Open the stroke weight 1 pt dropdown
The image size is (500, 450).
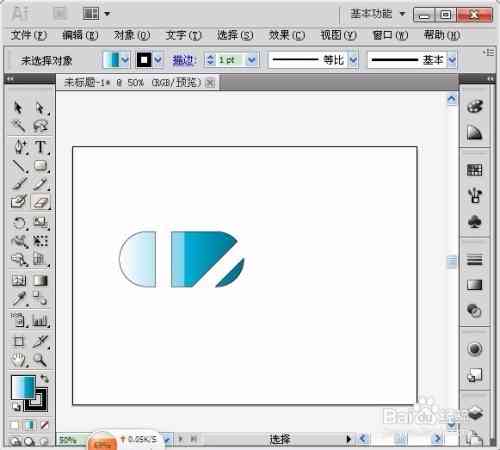(252, 60)
